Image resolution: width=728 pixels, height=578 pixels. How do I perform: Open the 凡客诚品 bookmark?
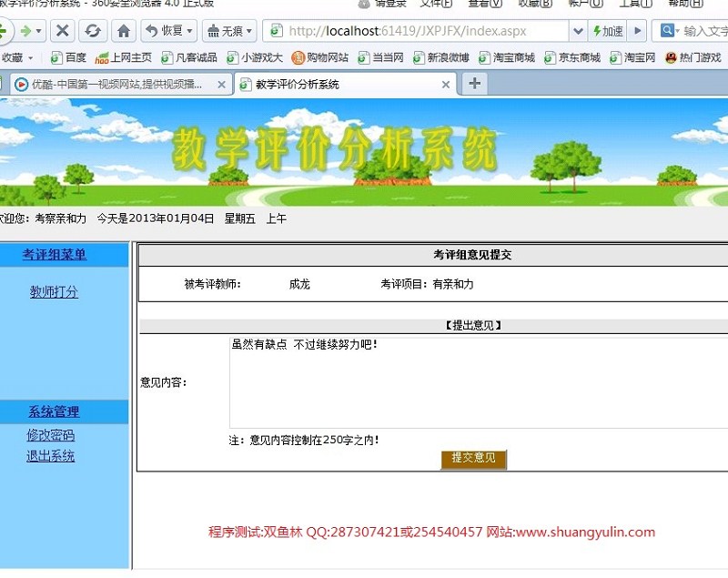[189, 57]
